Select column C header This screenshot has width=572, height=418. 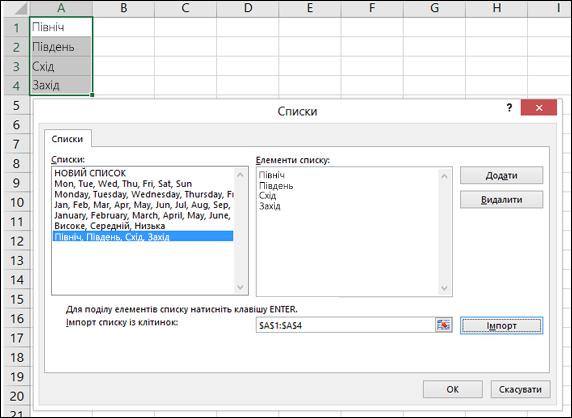186,8
